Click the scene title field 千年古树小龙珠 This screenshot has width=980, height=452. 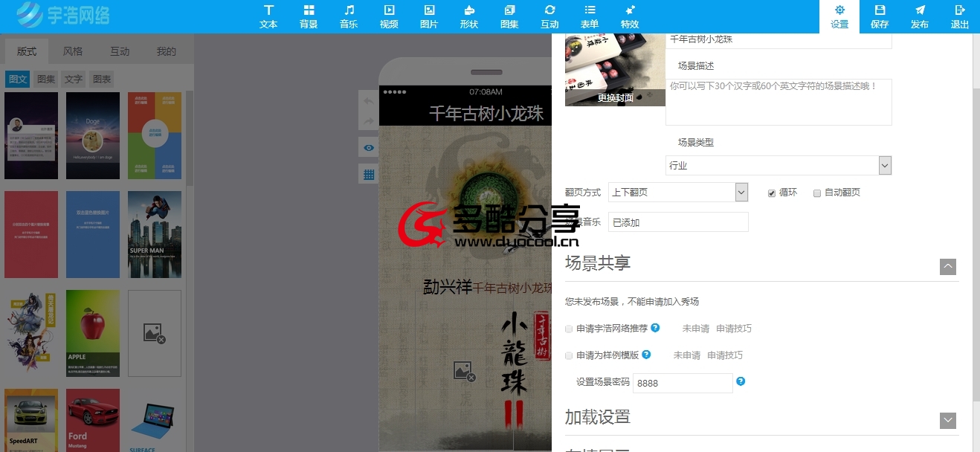[778, 39]
